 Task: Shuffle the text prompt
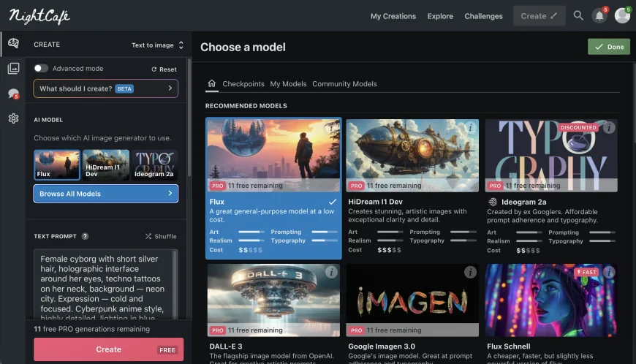click(161, 236)
